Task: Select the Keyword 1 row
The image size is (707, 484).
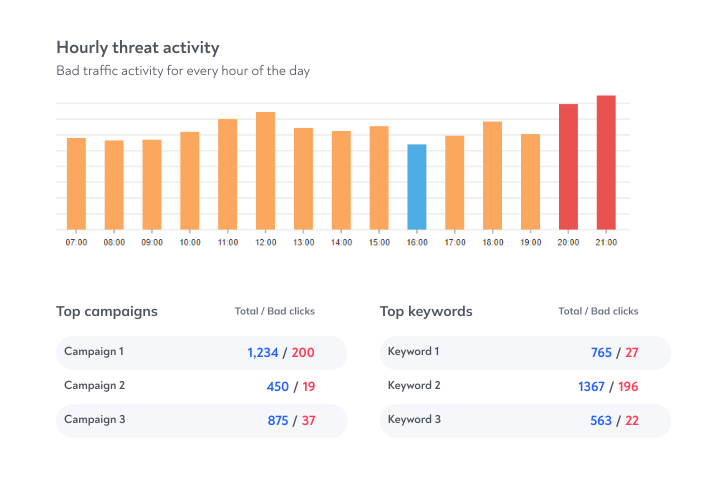Action: pyautogui.click(x=525, y=353)
